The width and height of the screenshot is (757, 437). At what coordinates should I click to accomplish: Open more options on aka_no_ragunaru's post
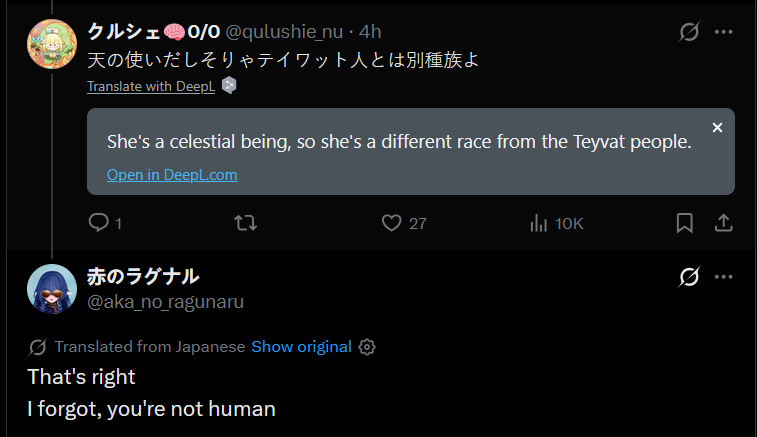coord(724,277)
